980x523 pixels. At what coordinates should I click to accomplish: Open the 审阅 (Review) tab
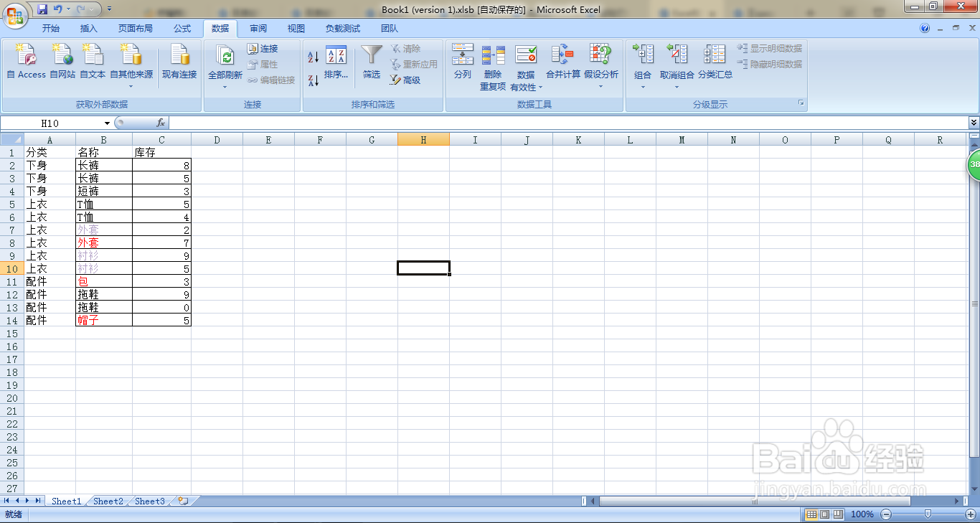[258, 29]
